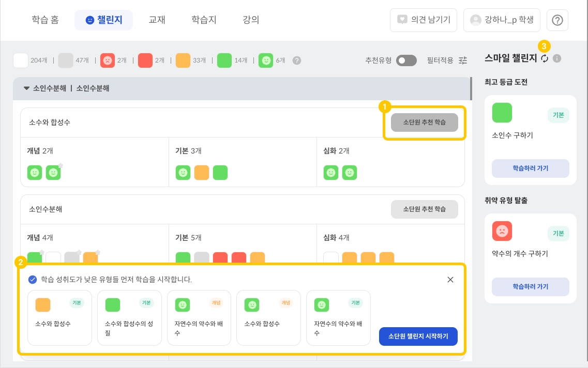Image resolution: width=588 pixels, height=368 pixels.
Task: Click the legend help icon beside 6개
Action: [x=296, y=60]
